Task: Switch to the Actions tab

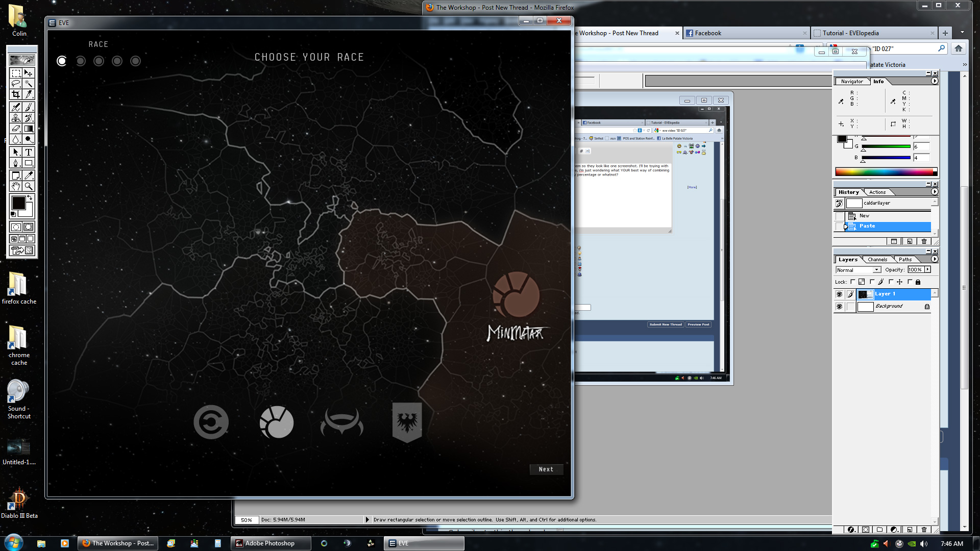Action: click(x=877, y=192)
